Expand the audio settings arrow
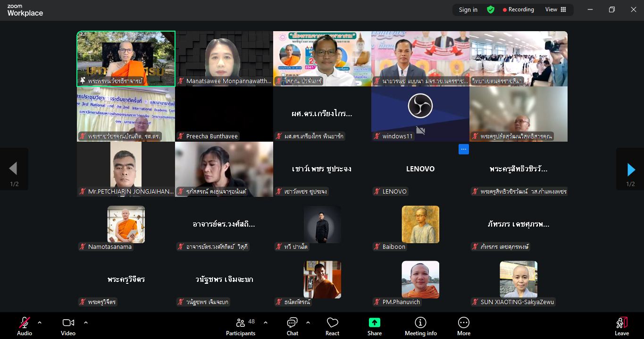Screen dimensions: 644x339 [x=40, y=322]
